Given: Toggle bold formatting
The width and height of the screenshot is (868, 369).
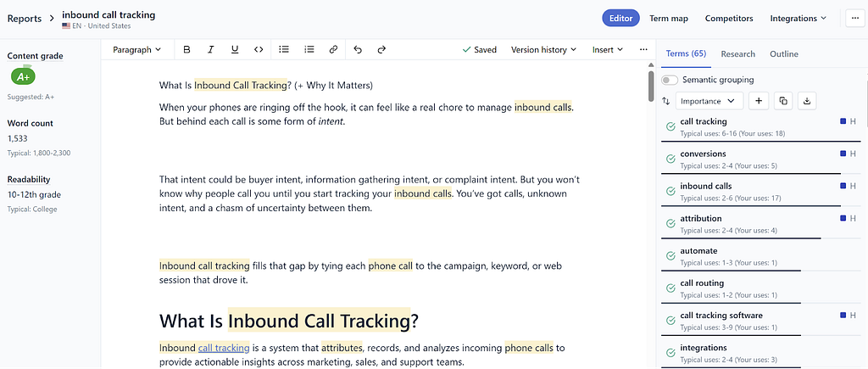Looking at the screenshot, I should [186, 49].
